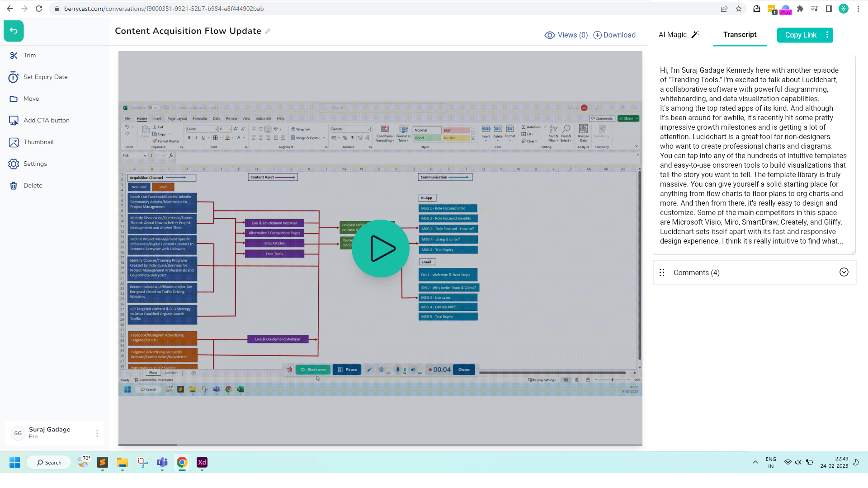868x488 pixels.
Task: Open the Copy Link three-dot menu
Action: tap(827, 35)
